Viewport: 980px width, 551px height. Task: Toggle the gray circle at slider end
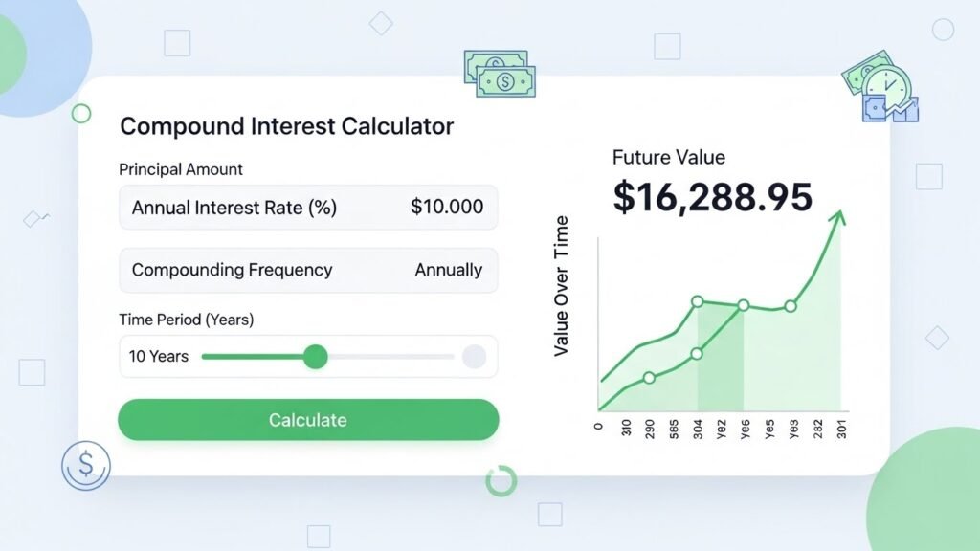point(474,357)
